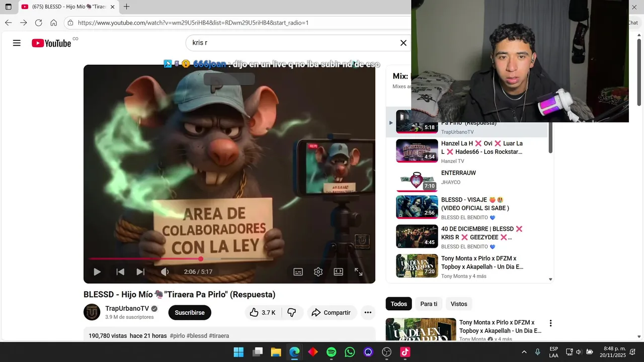Open tab actions menu icon
The height and width of the screenshot is (362, 644).
pyautogui.click(x=8, y=7)
